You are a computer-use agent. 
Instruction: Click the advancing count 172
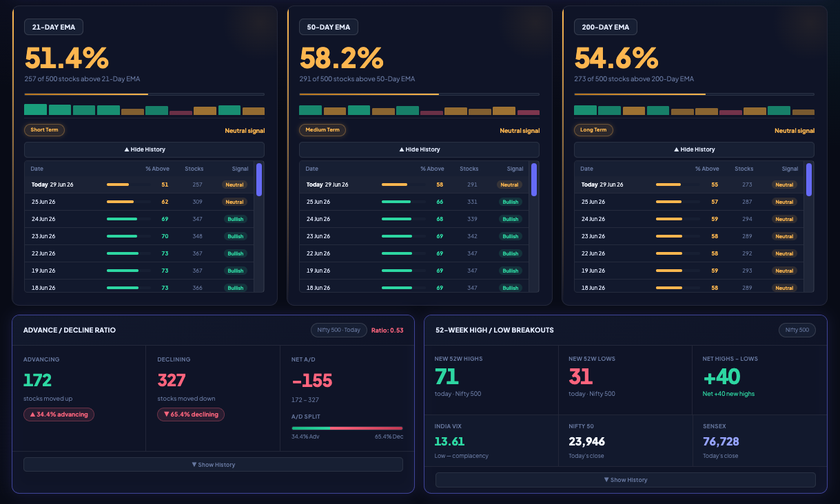pos(38,380)
